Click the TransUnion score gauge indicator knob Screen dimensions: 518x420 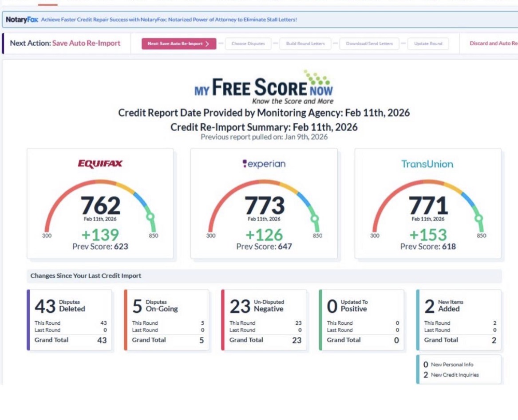pyautogui.click(x=478, y=218)
